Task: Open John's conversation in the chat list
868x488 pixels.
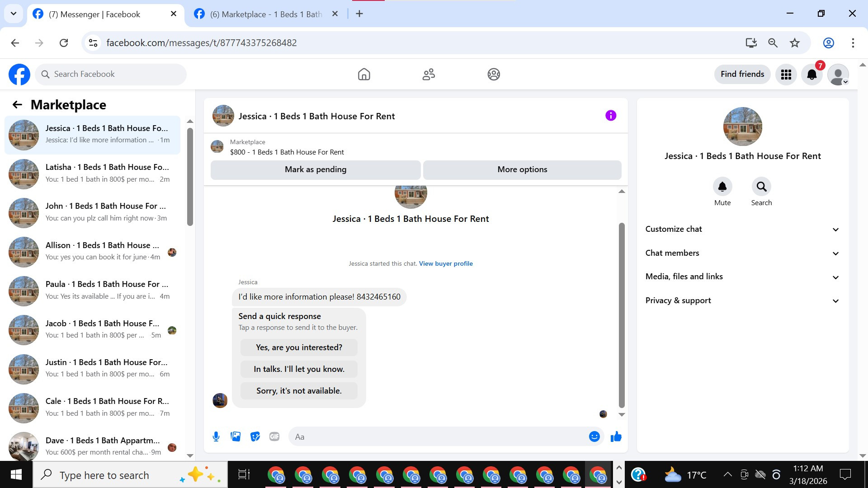Action: coord(92,212)
